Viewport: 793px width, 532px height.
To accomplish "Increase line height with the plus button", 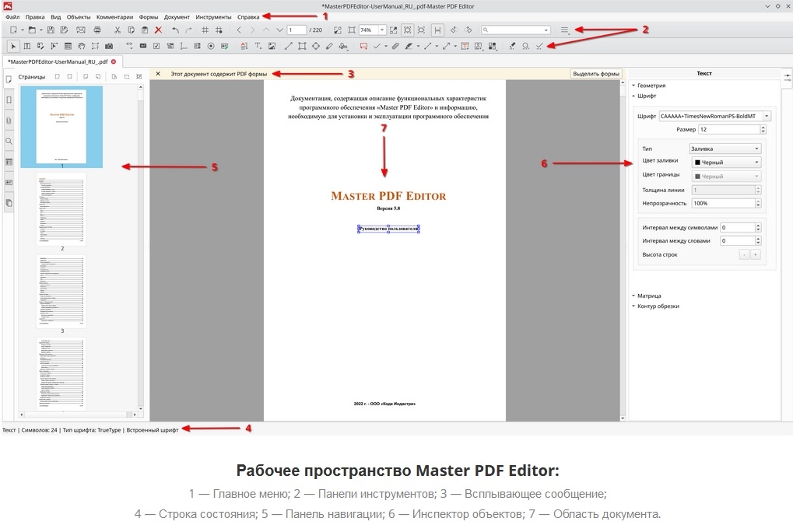I will coord(755,254).
